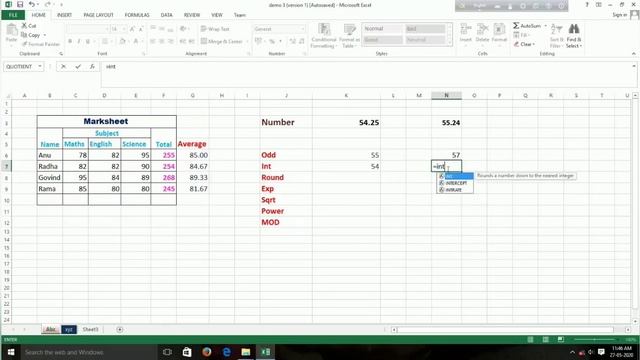Viewport: 640px width, 360px height.
Task: Open the fill color bucket control
Action: click(122, 41)
